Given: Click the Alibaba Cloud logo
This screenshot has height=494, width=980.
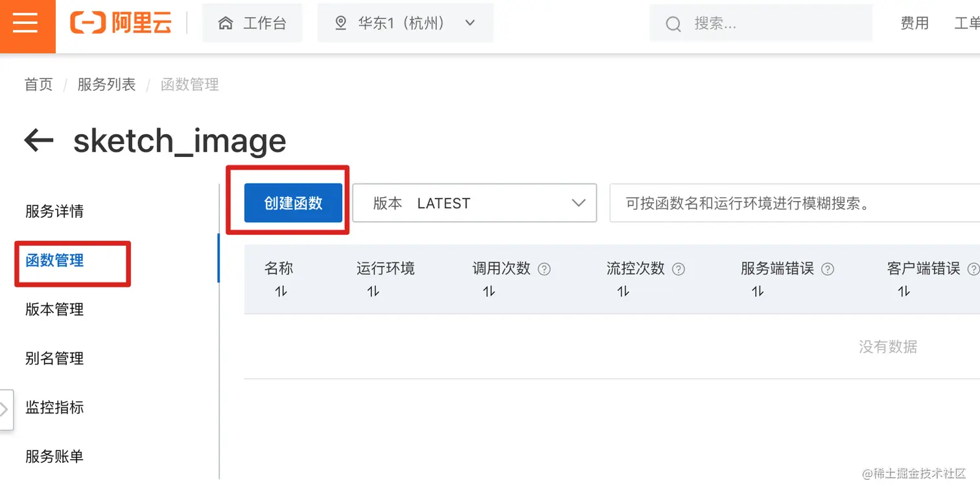Looking at the screenshot, I should tap(121, 24).
